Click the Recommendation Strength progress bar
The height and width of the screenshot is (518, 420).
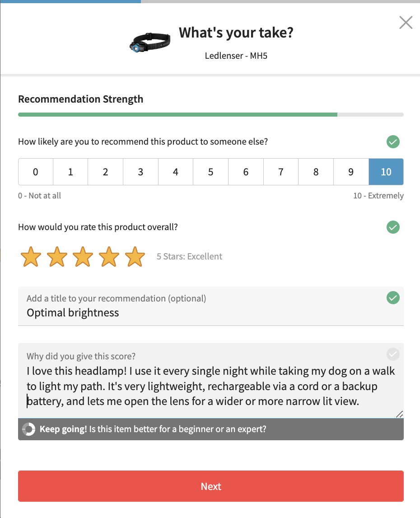point(210,115)
